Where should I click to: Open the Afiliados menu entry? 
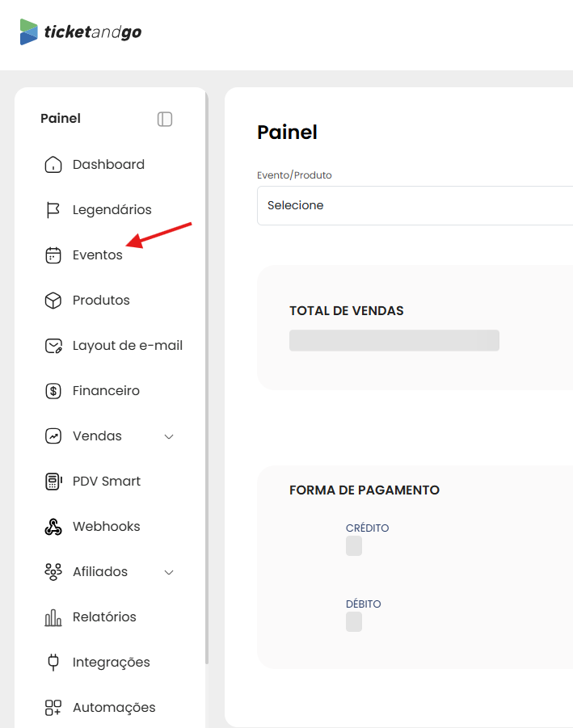pyautogui.click(x=100, y=572)
